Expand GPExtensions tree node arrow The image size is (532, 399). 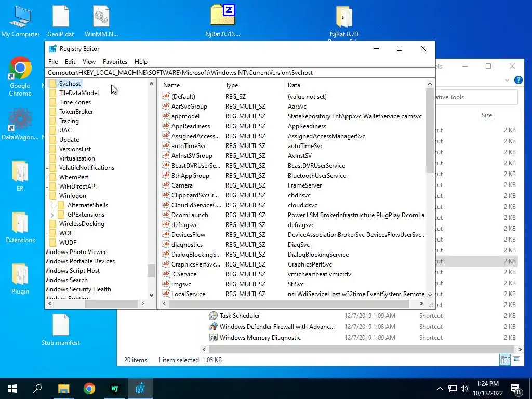coord(52,215)
